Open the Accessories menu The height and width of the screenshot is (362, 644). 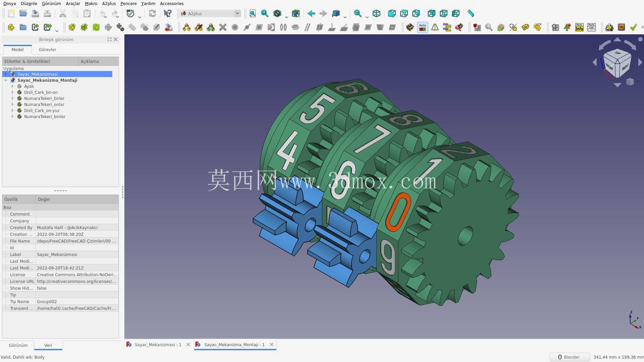pos(172,3)
